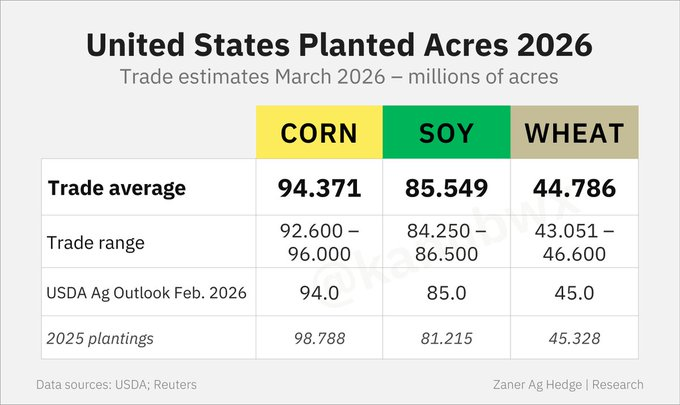
Task: Click the USDA corn outlook value 94.0
Action: [319, 296]
